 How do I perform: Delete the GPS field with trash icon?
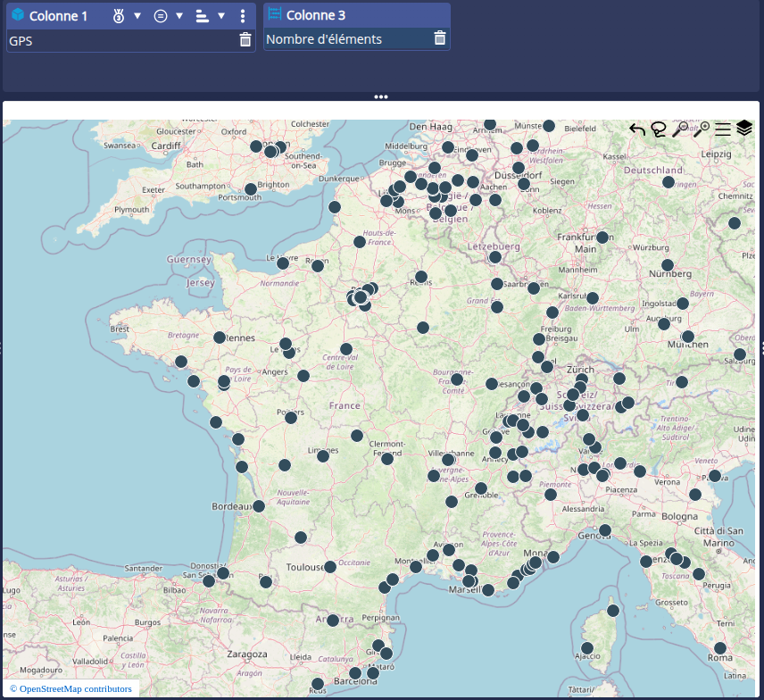coord(245,39)
